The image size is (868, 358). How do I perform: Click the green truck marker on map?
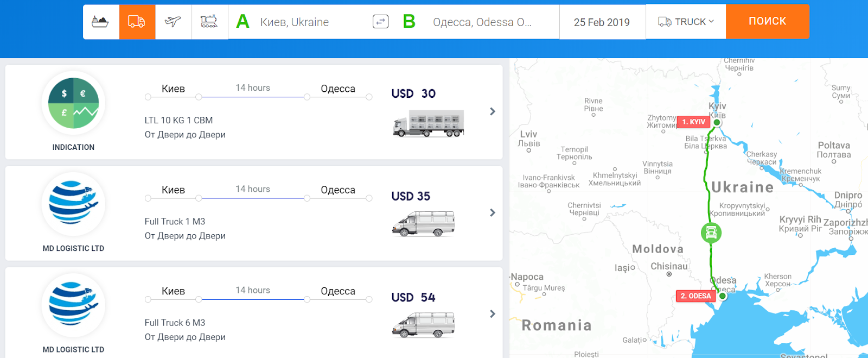pos(711,233)
